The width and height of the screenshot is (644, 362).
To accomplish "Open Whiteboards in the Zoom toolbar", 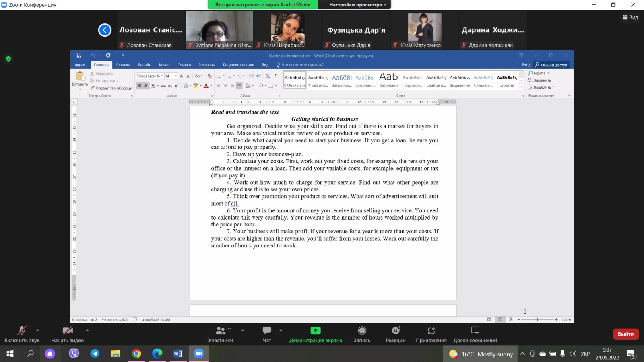I will [x=475, y=334].
